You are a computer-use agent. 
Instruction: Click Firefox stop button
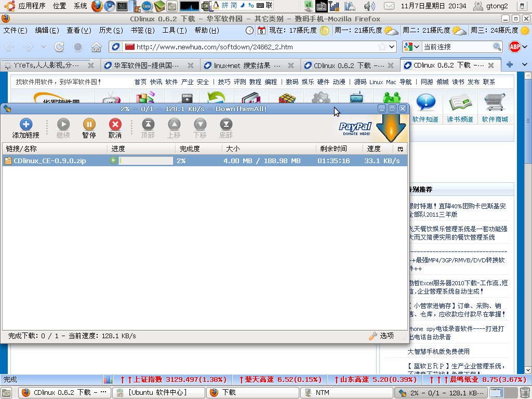click(x=78, y=47)
